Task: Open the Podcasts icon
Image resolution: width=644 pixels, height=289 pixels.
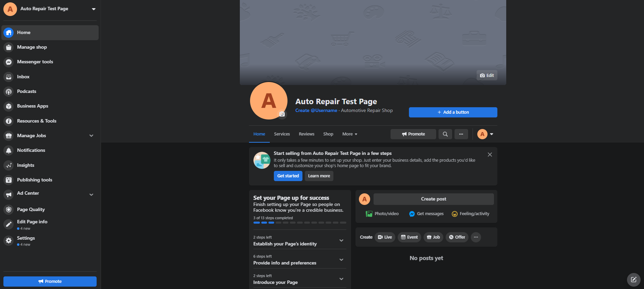Action: click(x=9, y=92)
